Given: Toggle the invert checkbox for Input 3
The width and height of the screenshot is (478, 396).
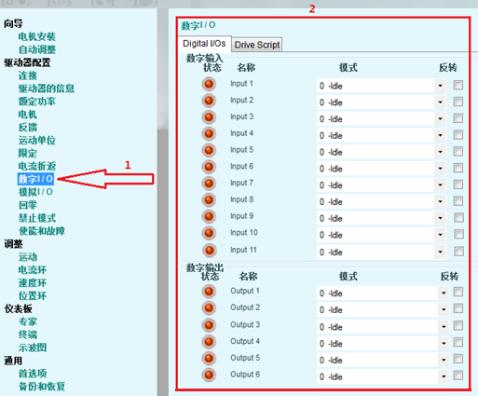Looking at the screenshot, I should tap(458, 118).
